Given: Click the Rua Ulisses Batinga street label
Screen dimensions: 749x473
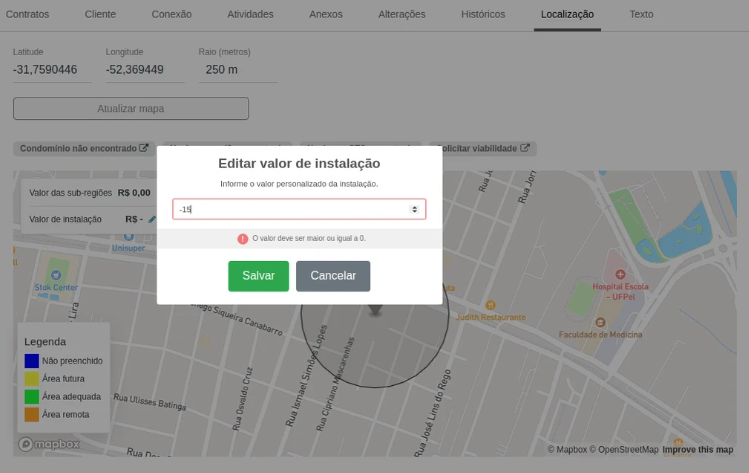Looking at the screenshot, I should pos(150,402).
